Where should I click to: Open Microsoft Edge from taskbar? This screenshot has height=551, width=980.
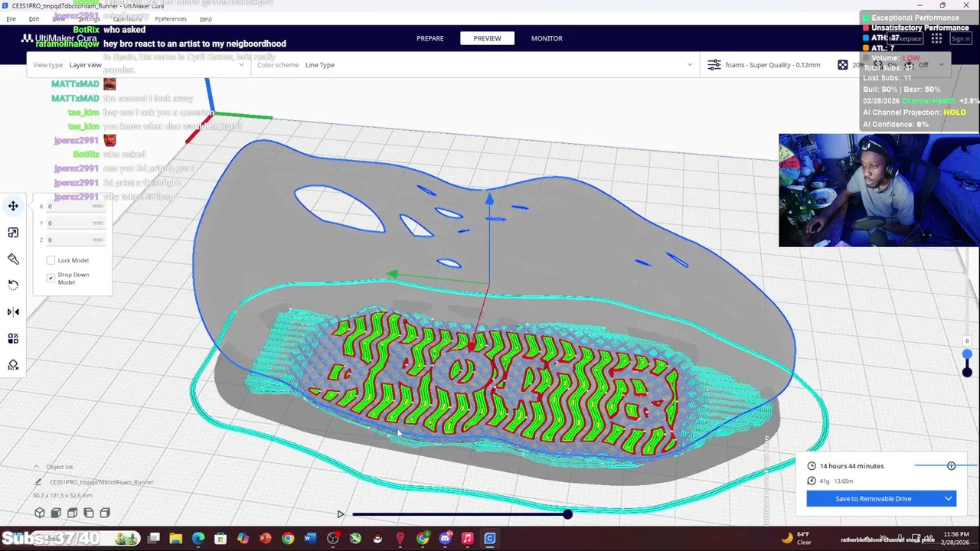pyautogui.click(x=198, y=539)
